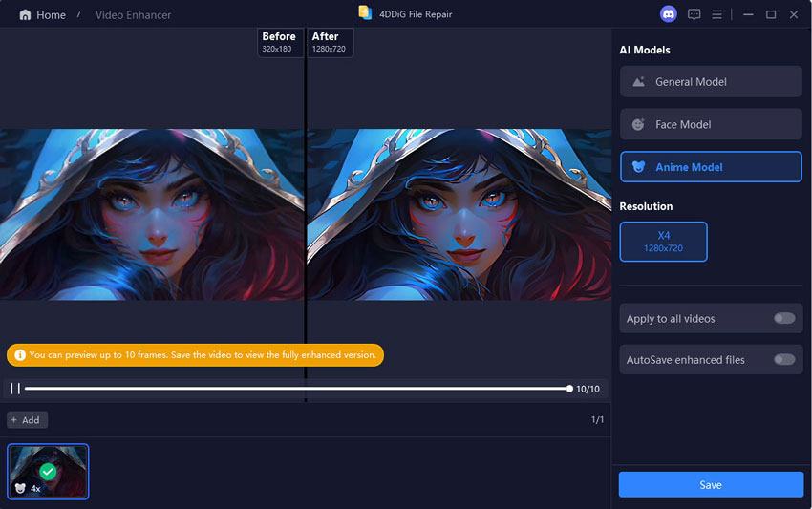The image size is (812, 509).
Task: Pause the preview playback
Action: [15, 389]
